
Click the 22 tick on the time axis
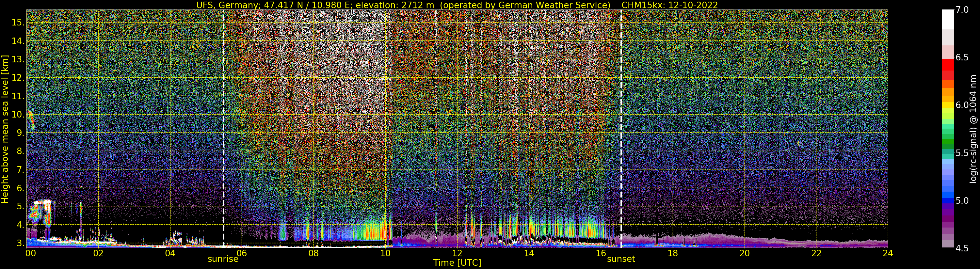click(816, 253)
